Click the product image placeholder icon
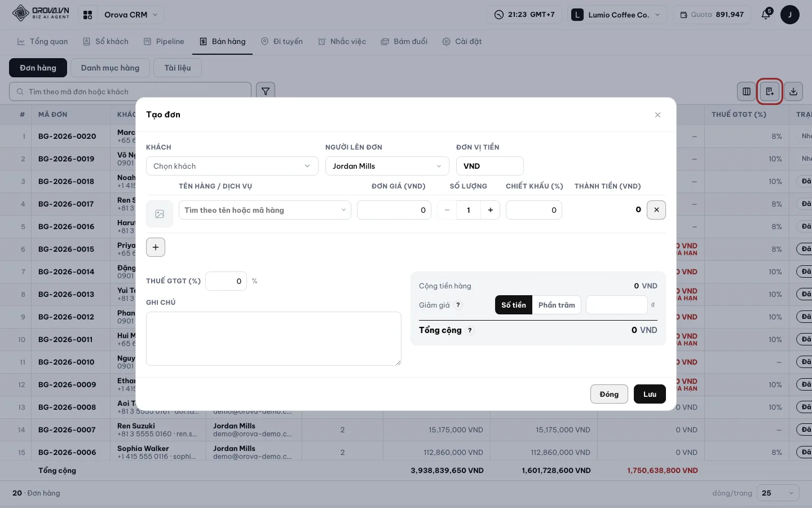 [160, 214]
